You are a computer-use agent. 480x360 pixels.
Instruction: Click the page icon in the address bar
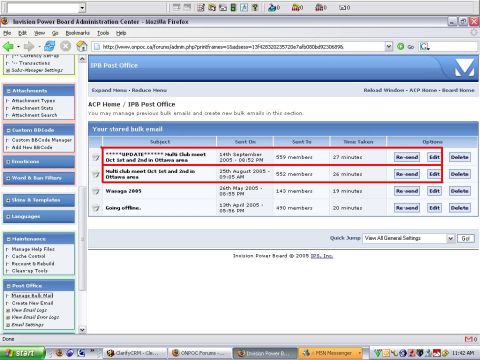97,47
